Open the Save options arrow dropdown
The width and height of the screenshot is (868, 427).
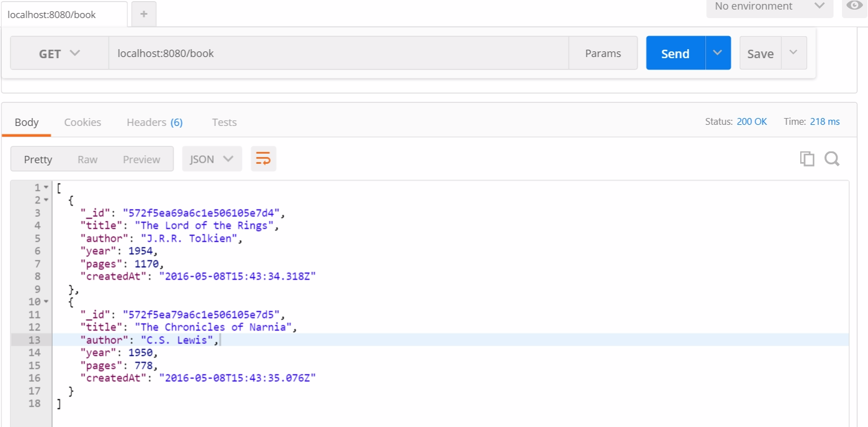pos(793,53)
